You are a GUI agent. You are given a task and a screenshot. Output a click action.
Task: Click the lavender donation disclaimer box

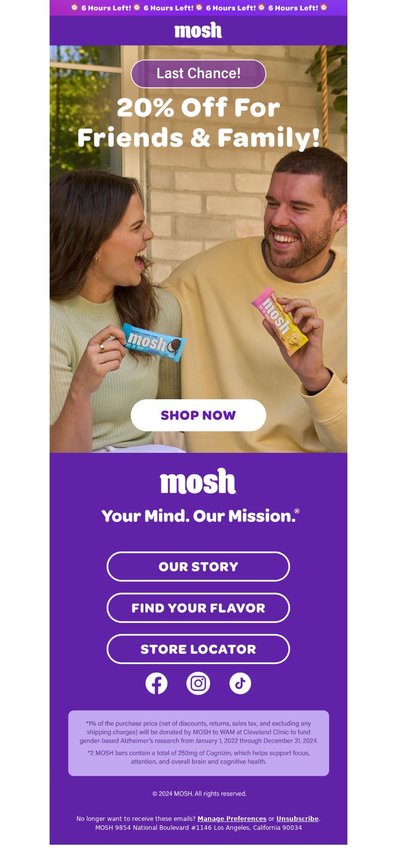point(198,743)
